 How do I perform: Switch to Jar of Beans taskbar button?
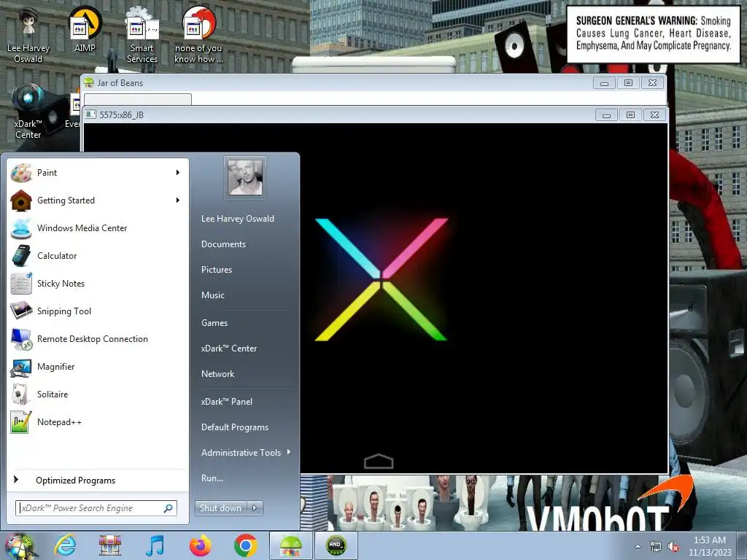tap(291, 545)
